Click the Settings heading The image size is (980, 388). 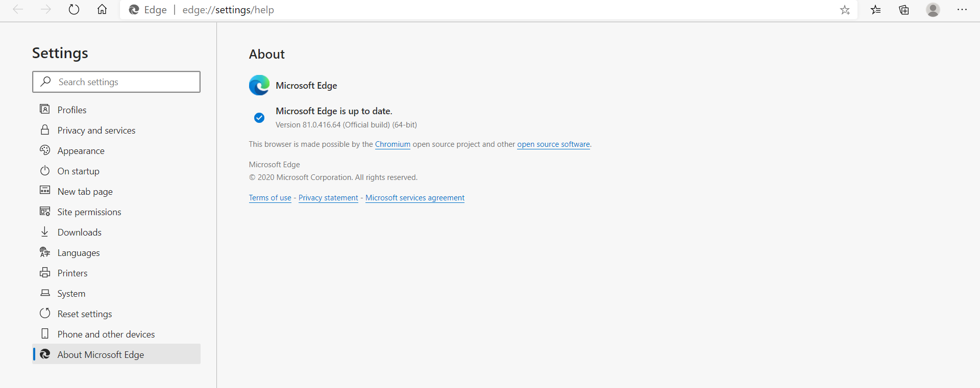(x=60, y=53)
